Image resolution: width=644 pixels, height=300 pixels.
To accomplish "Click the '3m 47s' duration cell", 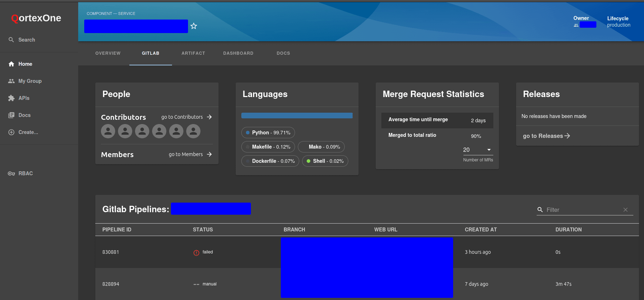I will (563, 284).
